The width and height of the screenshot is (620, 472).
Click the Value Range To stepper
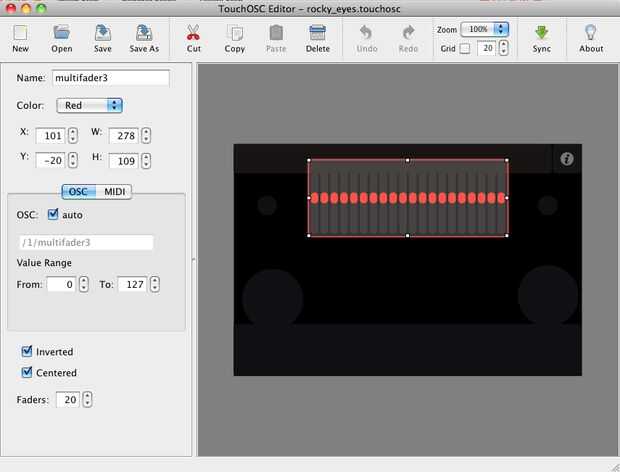(x=155, y=284)
